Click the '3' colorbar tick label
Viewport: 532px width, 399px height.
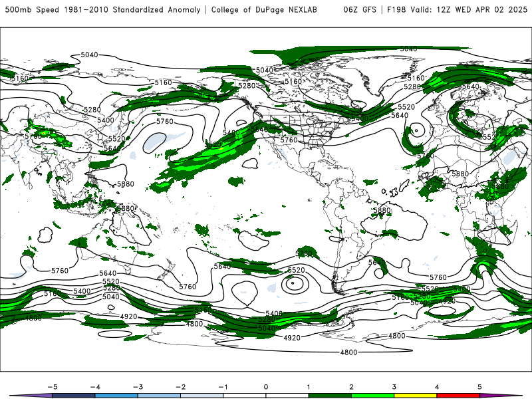tap(394, 387)
